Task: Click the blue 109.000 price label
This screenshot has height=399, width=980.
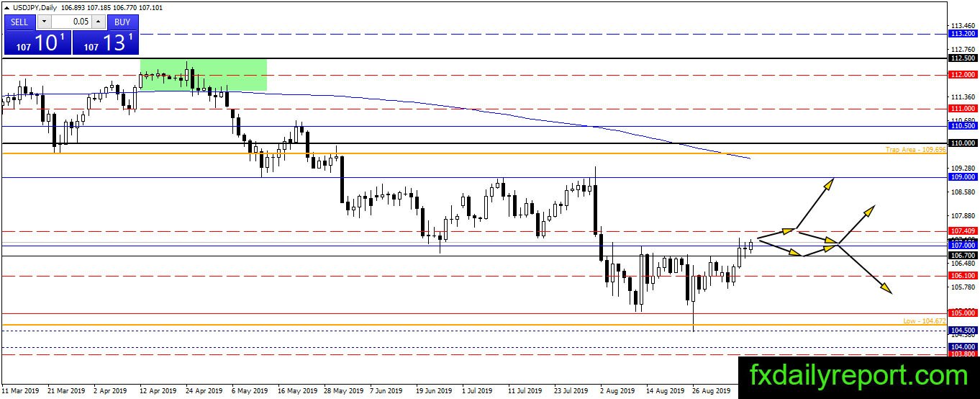Action: (963, 176)
